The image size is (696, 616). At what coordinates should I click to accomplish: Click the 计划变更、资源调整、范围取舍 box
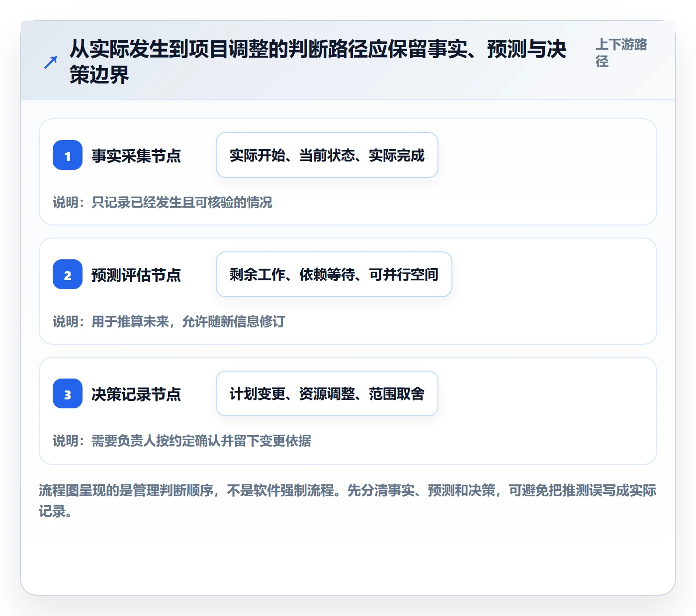[327, 393]
